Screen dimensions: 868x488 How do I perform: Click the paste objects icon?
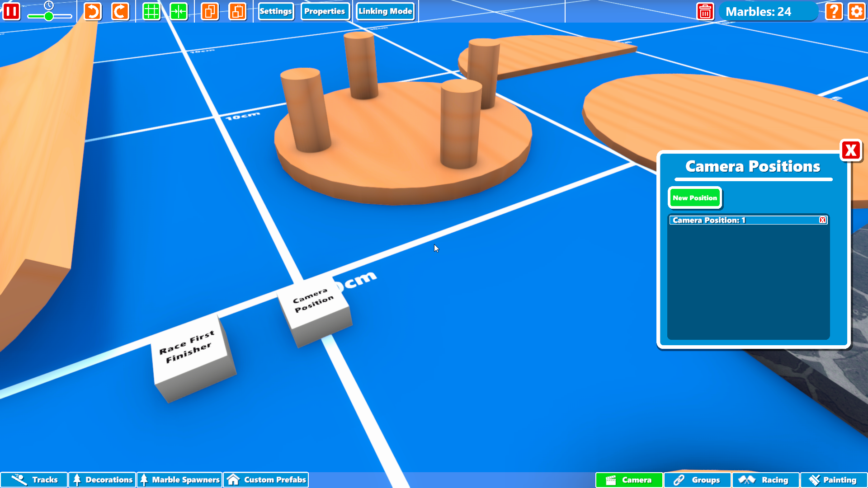click(237, 11)
